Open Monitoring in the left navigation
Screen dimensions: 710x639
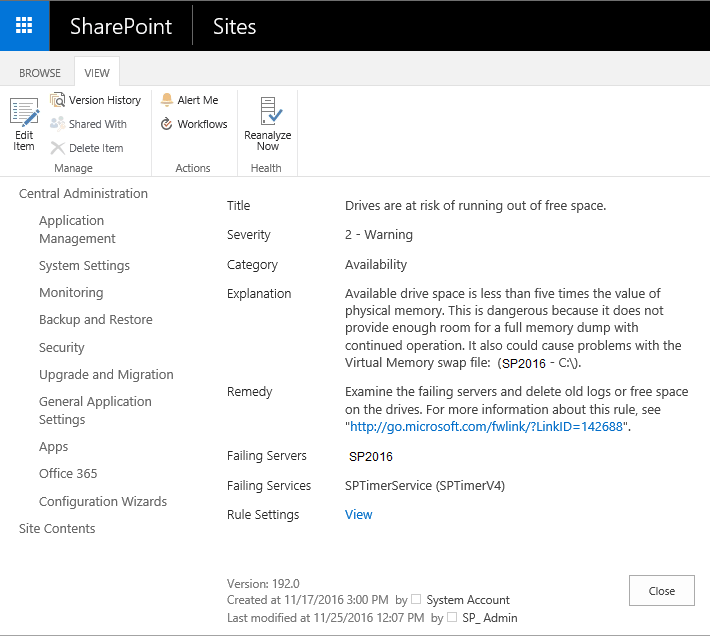click(71, 293)
